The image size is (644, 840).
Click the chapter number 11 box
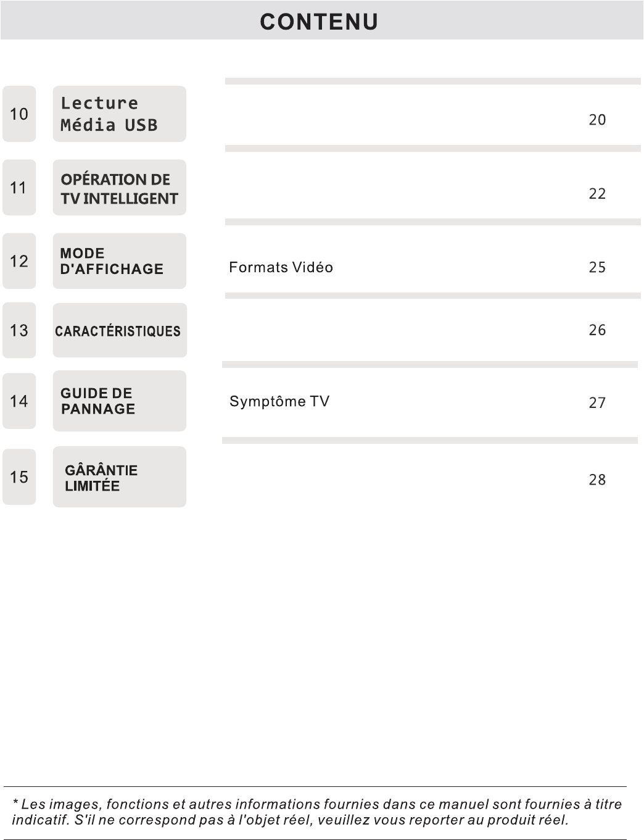[x=19, y=188]
